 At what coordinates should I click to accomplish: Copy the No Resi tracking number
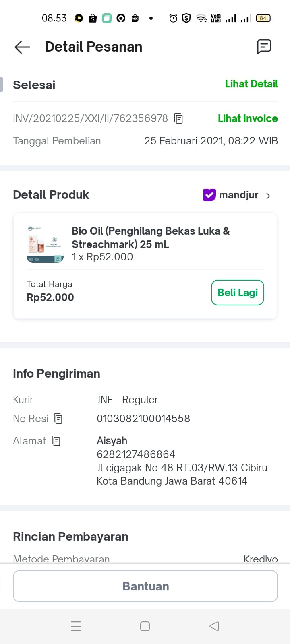tap(58, 419)
